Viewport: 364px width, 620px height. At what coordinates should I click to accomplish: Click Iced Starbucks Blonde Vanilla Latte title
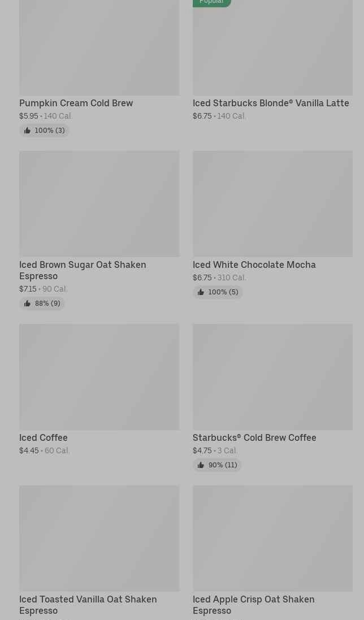271,103
